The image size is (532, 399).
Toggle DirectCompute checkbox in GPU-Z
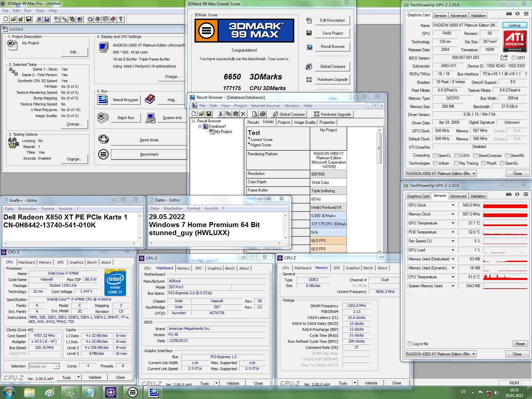[x=475, y=155]
